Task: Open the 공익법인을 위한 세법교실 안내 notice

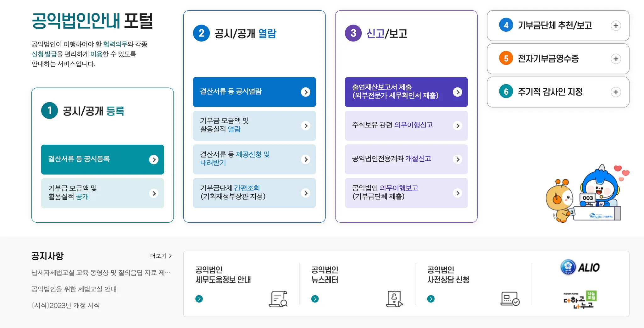Action: (x=74, y=289)
